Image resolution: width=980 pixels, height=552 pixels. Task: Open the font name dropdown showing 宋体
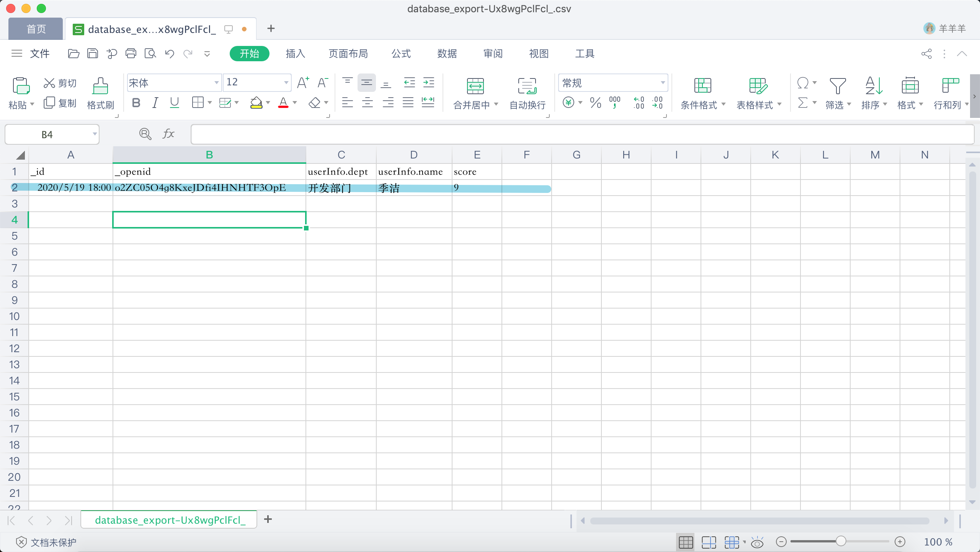pos(216,83)
